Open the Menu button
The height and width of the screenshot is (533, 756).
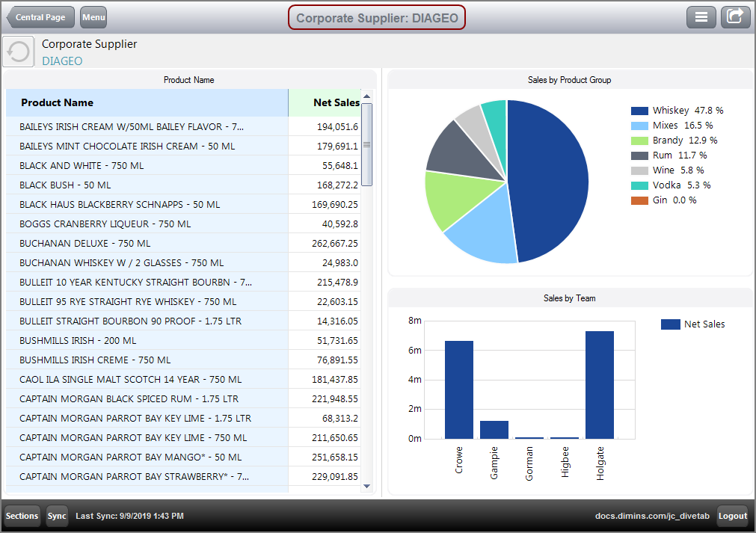(x=93, y=17)
